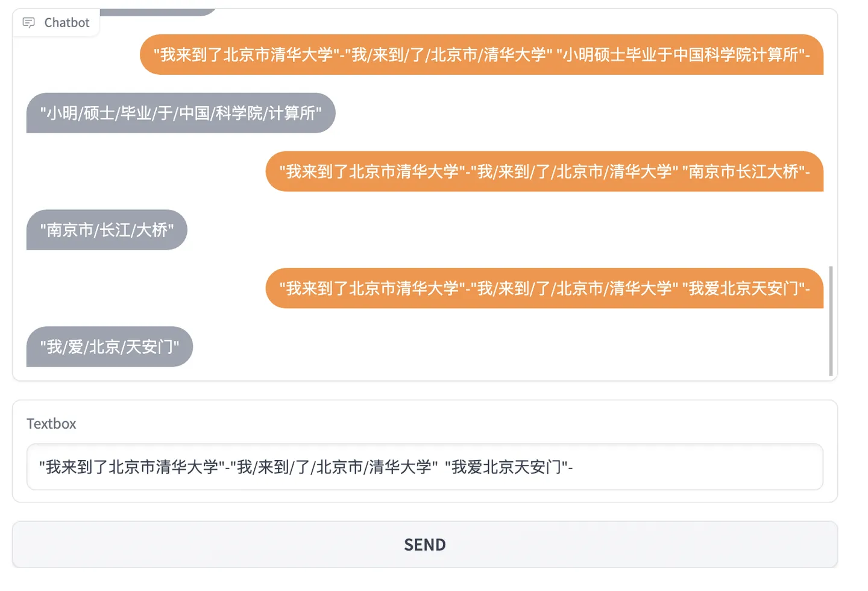Screen dimensions: 868x591
Task: Click the "小明/硕士/毕业/于/中国/科学院/计算所" response bubble
Action: pos(180,113)
